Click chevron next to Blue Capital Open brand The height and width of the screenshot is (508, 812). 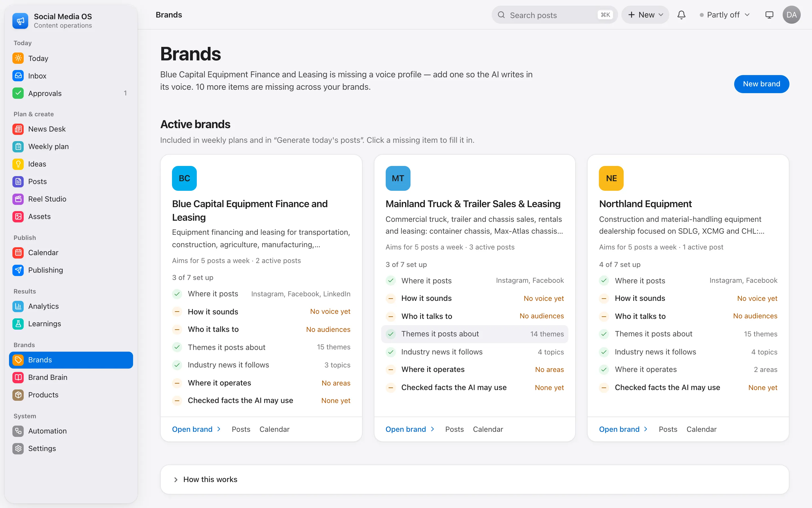219,429
